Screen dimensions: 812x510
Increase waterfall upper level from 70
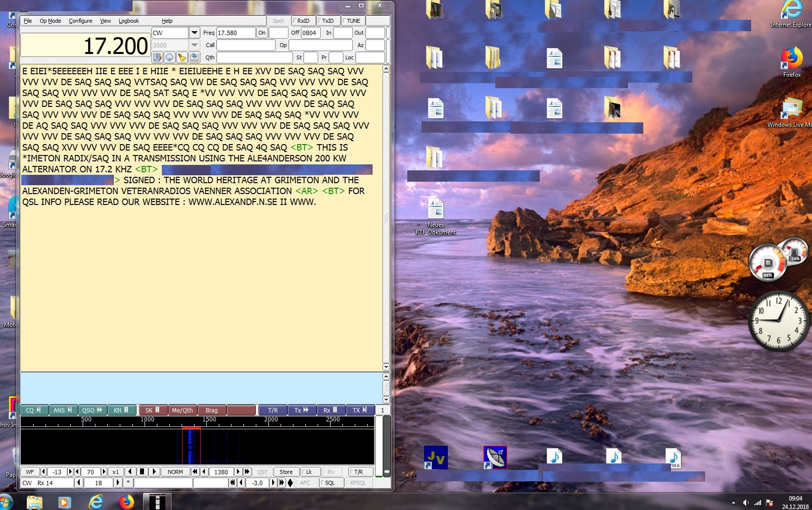point(104,472)
